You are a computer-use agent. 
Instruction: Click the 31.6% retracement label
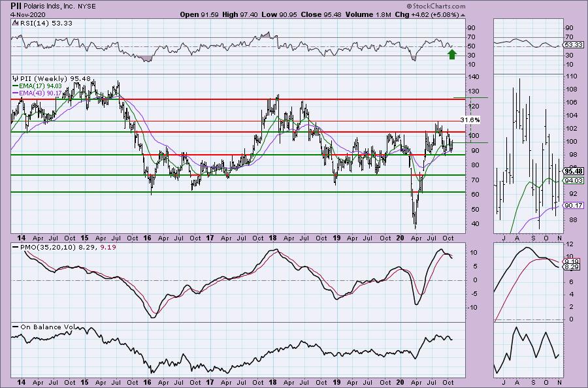(470, 120)
